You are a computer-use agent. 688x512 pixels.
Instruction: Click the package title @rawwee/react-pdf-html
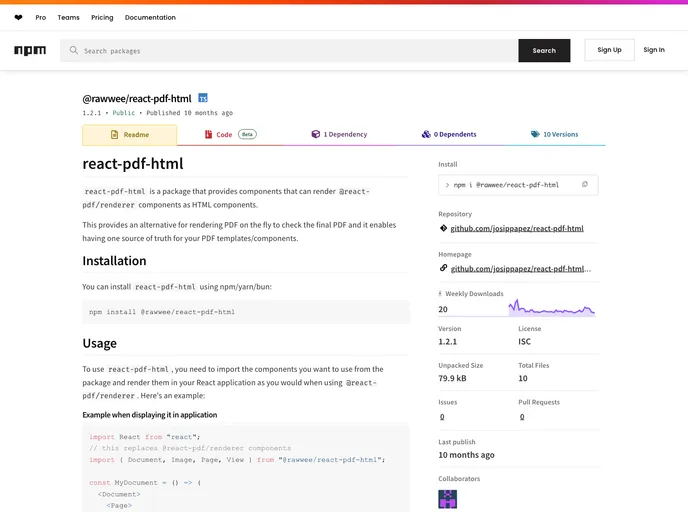(137, 99)
